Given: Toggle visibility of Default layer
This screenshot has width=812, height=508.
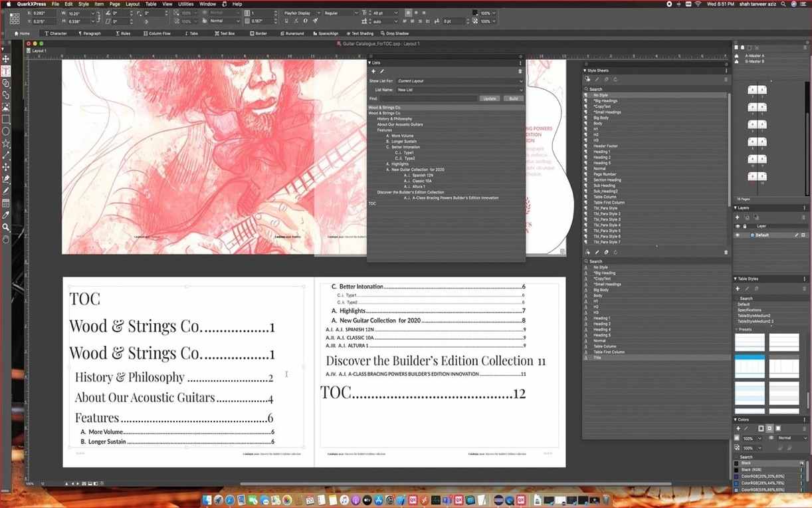Looking at the screenshot, I should tap(738, 235).
